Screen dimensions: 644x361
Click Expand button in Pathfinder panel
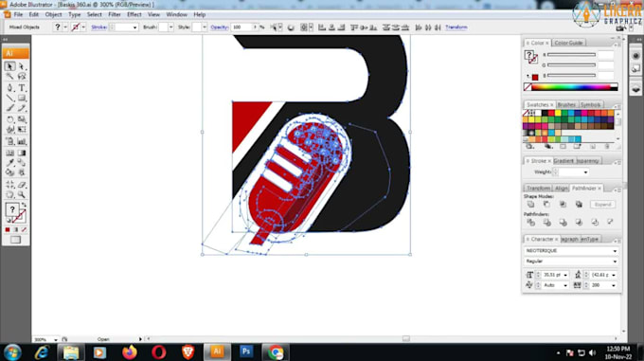[602, 204]
